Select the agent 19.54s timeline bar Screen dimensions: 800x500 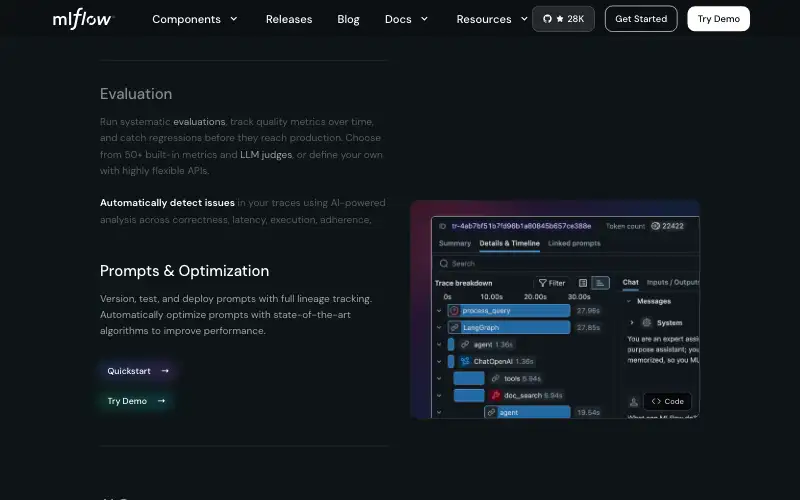tap(527, 412)
